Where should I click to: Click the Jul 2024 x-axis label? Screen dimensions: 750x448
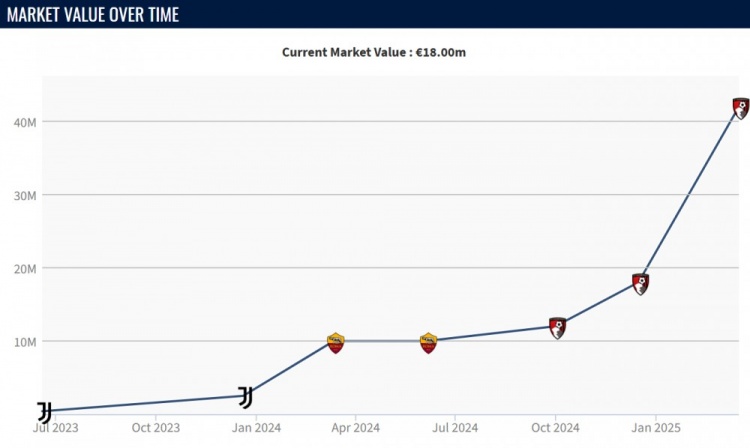[455, 427]
